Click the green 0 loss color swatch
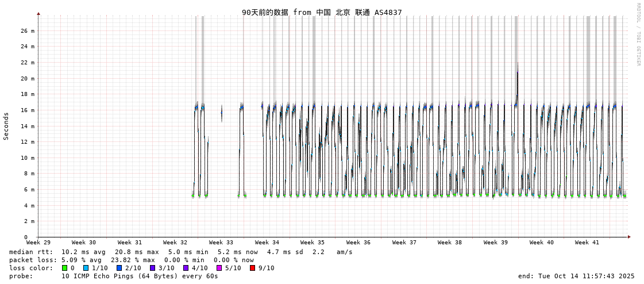This screenshot has width=644, height=284. pyautogui.click(x=65, y=268)
